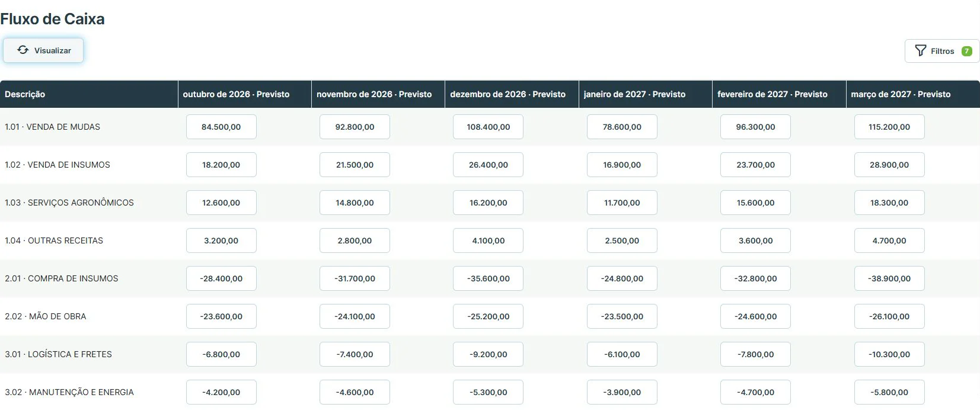980x417 pixels.
Task: Edit the 3.200,00 Outras Receitas field
Action: 221,240
